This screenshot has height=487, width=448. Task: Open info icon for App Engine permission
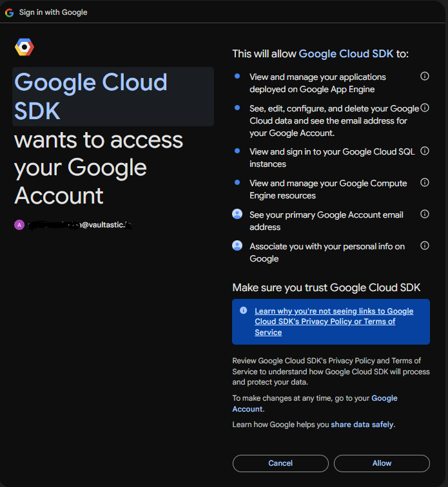click(425, 76)
